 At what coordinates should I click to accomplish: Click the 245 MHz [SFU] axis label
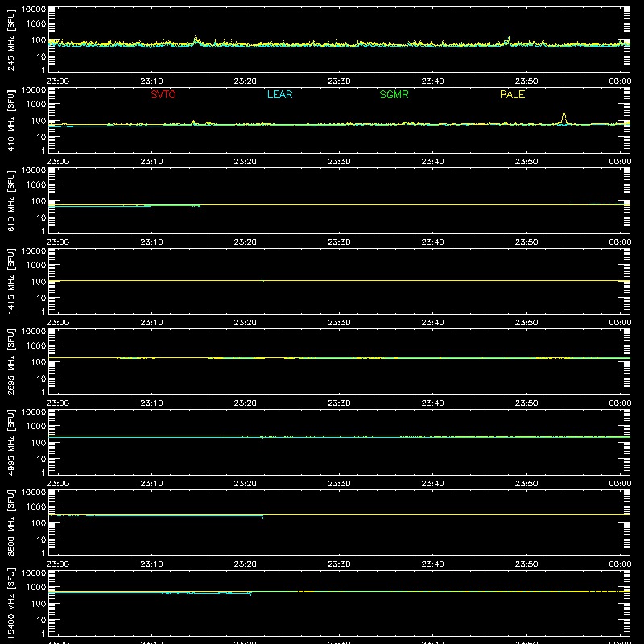10,39
